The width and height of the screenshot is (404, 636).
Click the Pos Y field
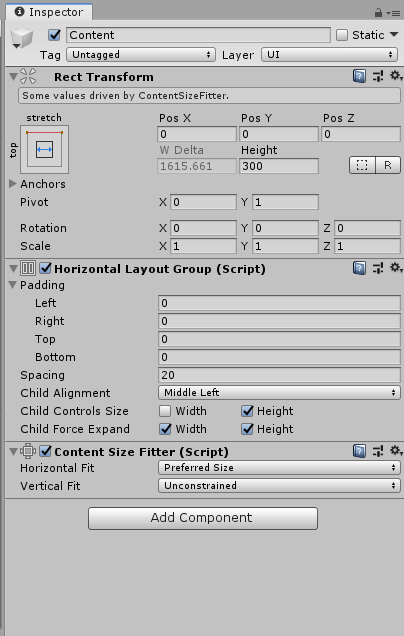(x=279, y=134)
